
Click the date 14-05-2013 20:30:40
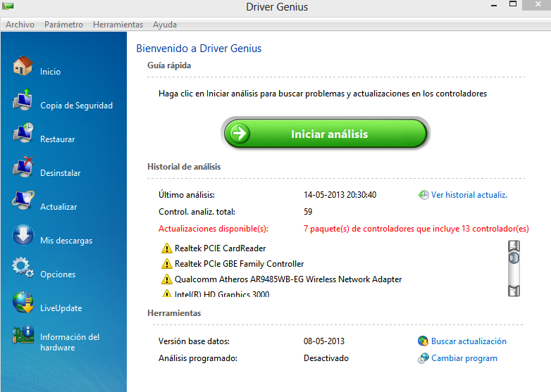tap(340, 195)
